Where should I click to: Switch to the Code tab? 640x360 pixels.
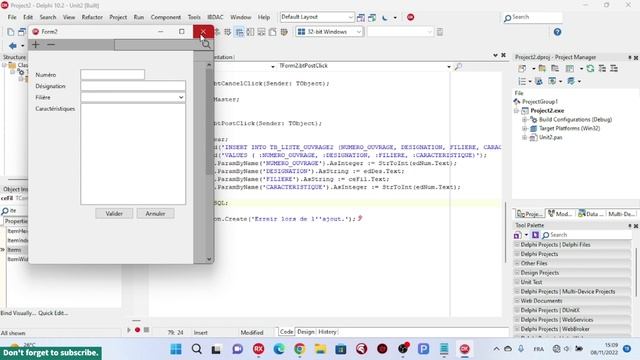tap(287, 332)
